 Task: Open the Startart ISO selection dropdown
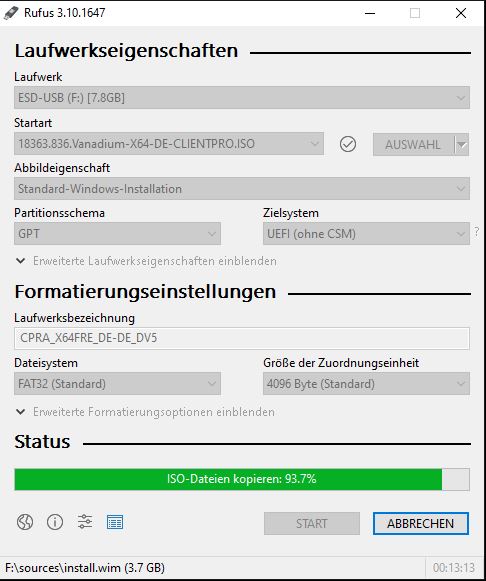[169, 144]
